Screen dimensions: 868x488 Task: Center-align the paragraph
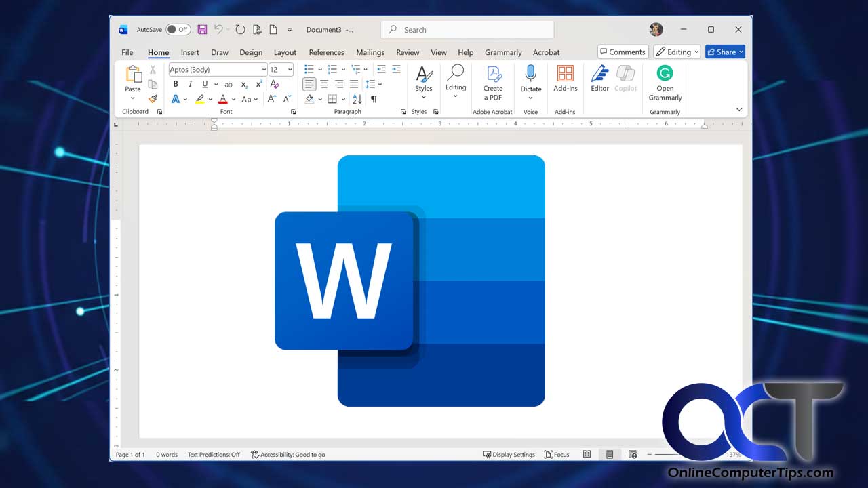[324, 84]
